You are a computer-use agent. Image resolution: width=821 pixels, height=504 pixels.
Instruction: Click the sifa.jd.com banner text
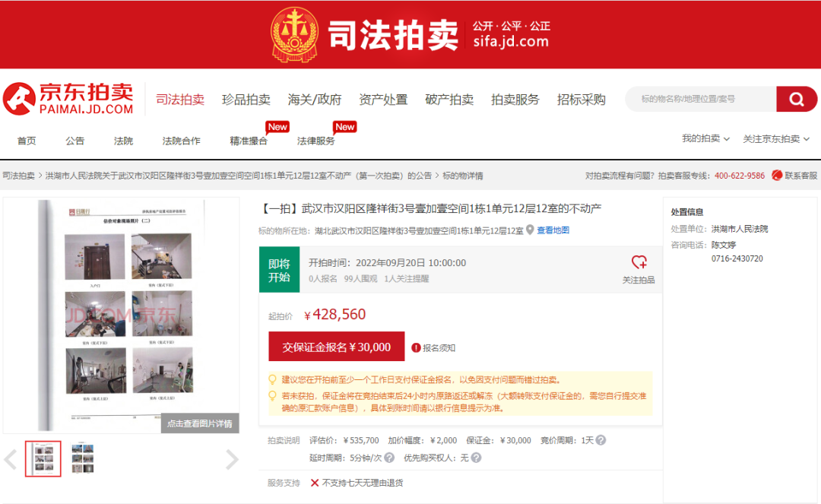(x=511, y=41)
